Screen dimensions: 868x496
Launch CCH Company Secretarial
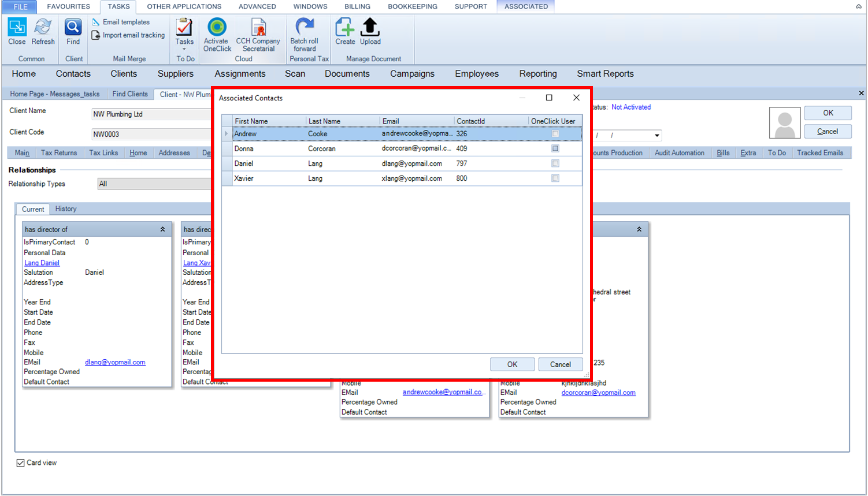click(x=258, y=35)
